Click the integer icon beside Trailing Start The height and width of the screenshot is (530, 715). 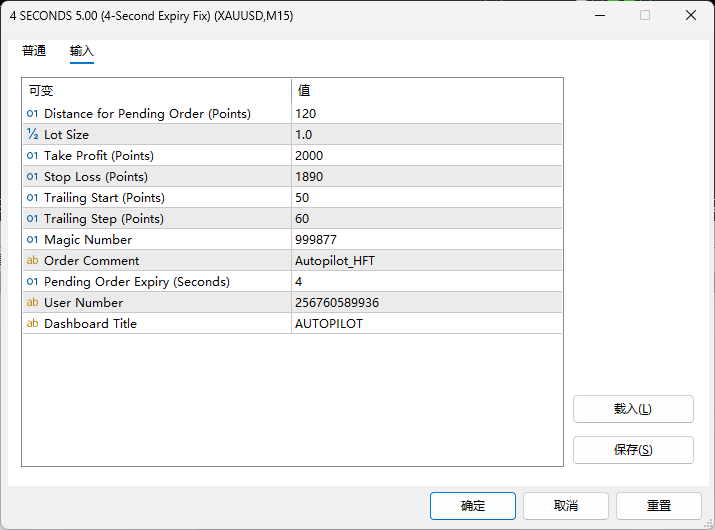click(x=32, y=198)
